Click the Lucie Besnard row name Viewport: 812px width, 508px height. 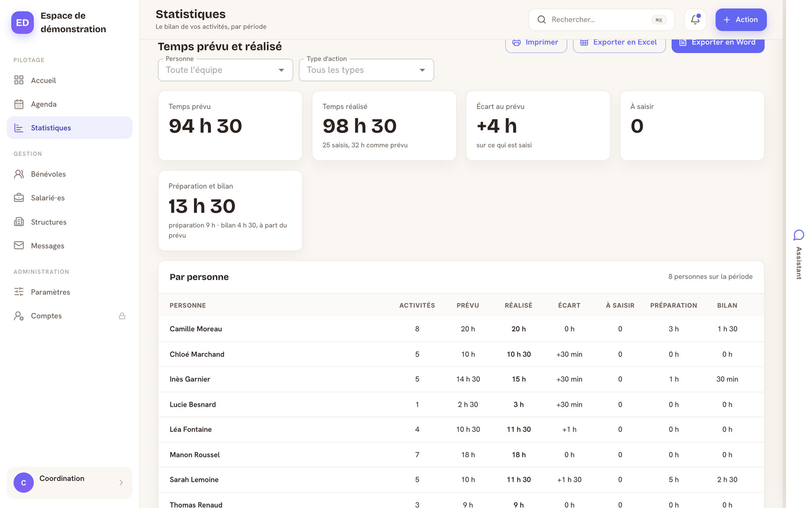[x=192, y=404]
